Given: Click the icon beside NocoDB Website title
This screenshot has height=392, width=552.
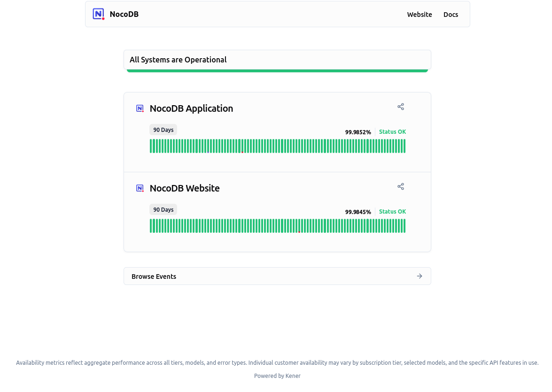Looking at the screenshot, I should tap(140, 188).
